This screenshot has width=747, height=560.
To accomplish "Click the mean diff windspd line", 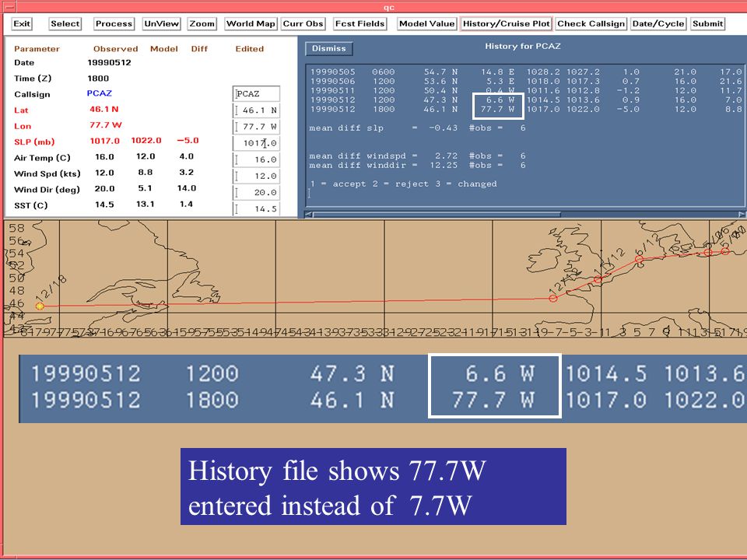I will point(417,156).
